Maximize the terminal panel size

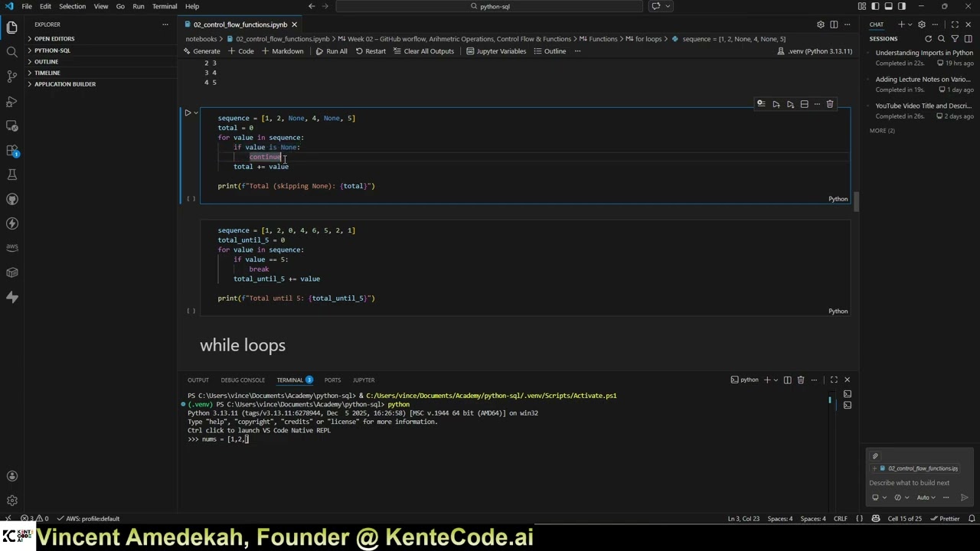click(x=834, y=380)
